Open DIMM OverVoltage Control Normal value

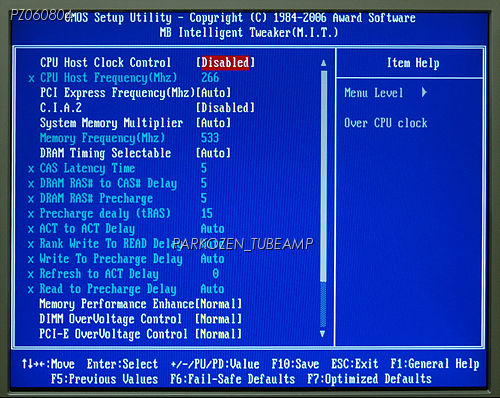point(219,319)
